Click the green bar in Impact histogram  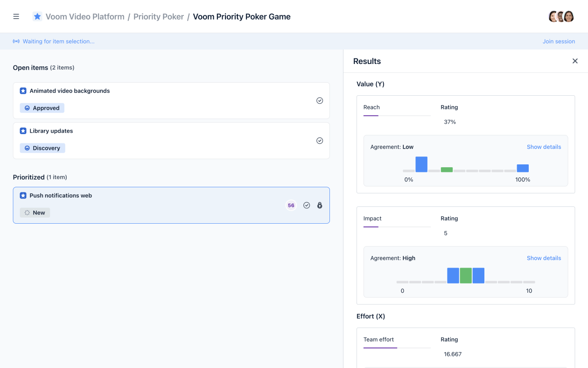[x=466, y=276]
